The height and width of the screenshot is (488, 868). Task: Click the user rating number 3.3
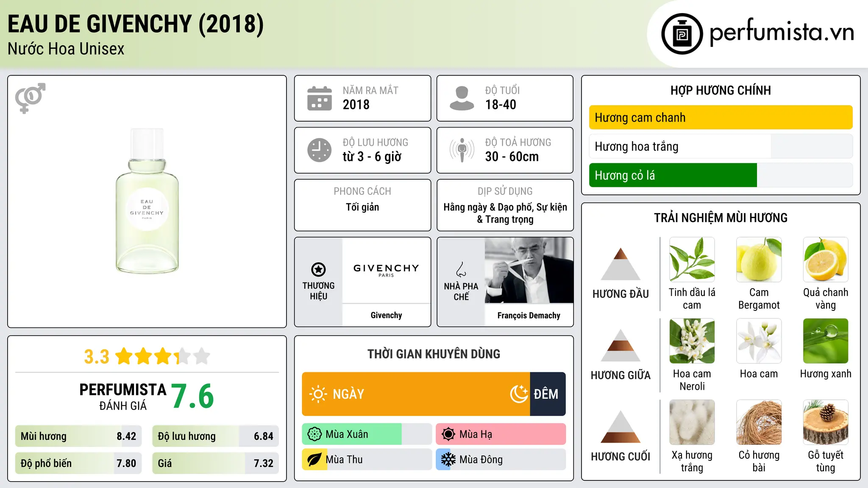tap(97, 357)
